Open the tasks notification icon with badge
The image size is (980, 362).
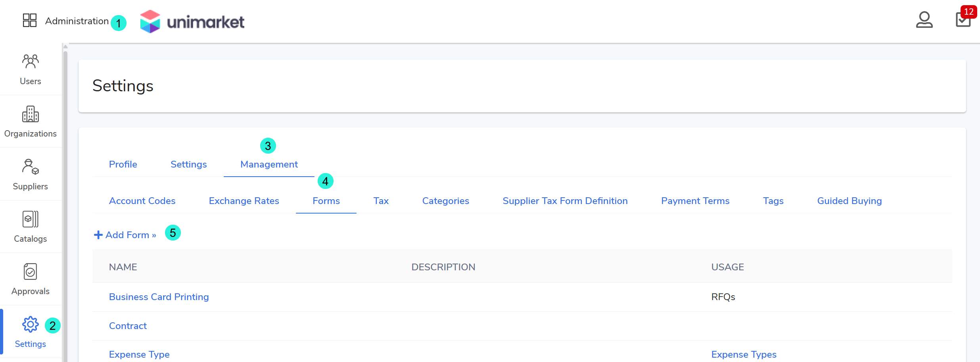pyautogui.click(x=963, y=19)
